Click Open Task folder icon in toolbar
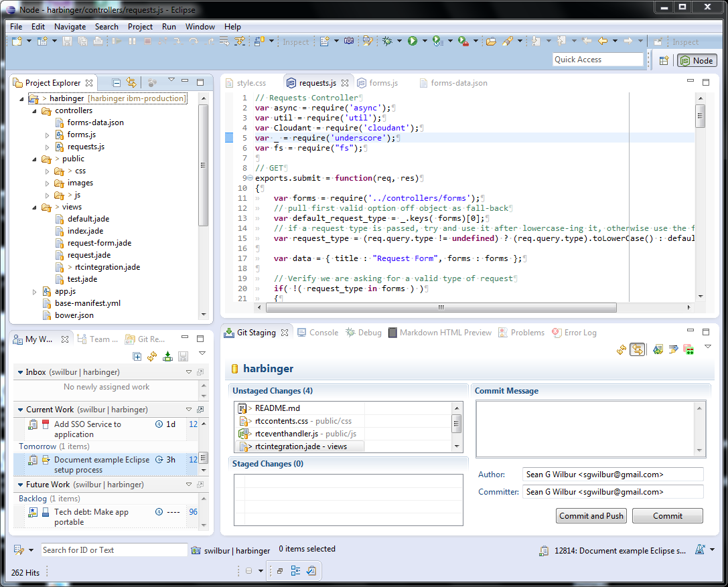Screen dimensions: 728x587 pyautogui.click(x=491, y=41)
